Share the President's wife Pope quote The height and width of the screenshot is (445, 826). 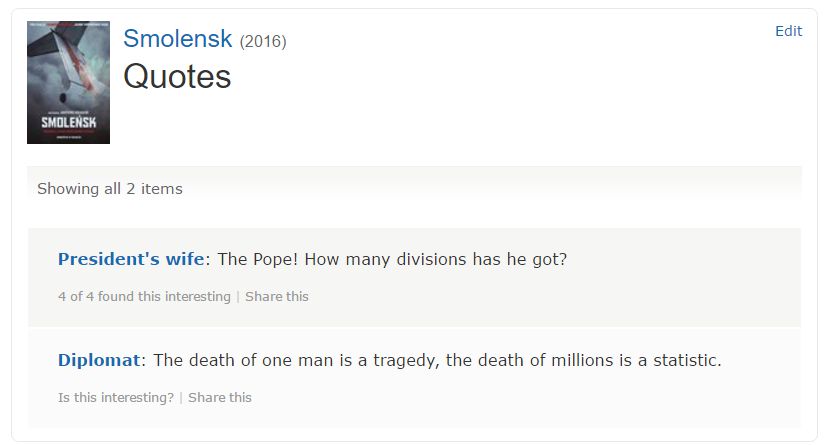click(x=277, y=297)
